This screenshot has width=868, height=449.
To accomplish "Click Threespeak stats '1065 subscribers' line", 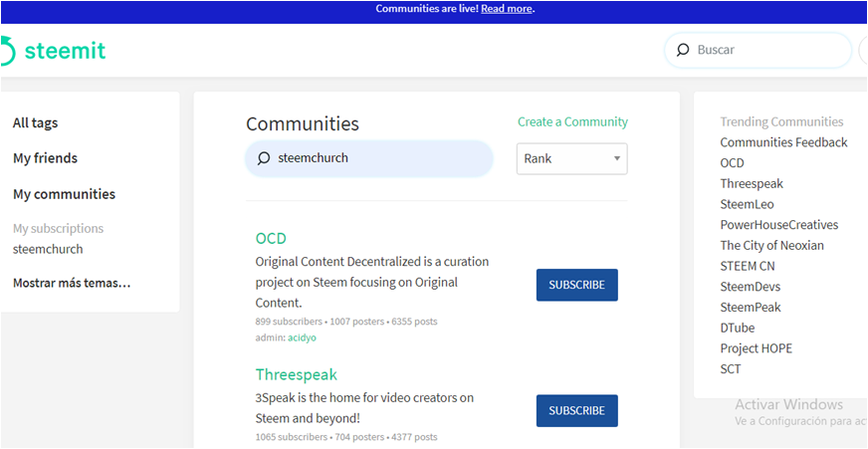I will pos(346,437).
